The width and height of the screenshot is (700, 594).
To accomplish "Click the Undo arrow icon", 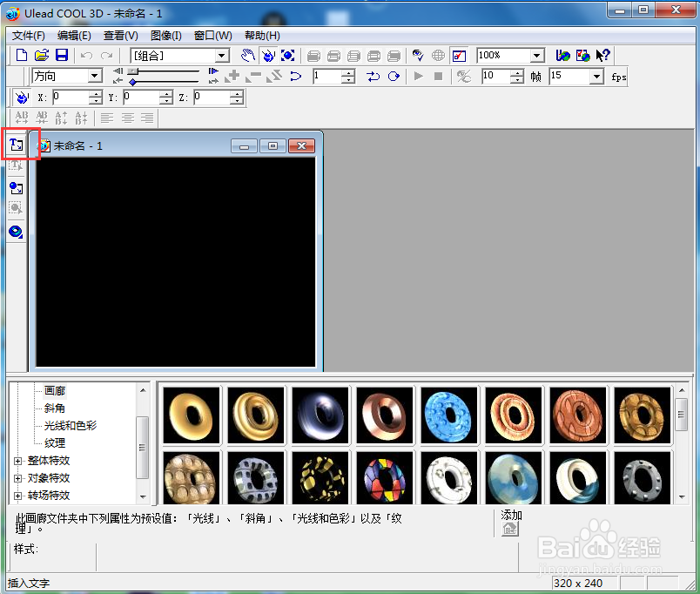I will (x=86, y=56).
